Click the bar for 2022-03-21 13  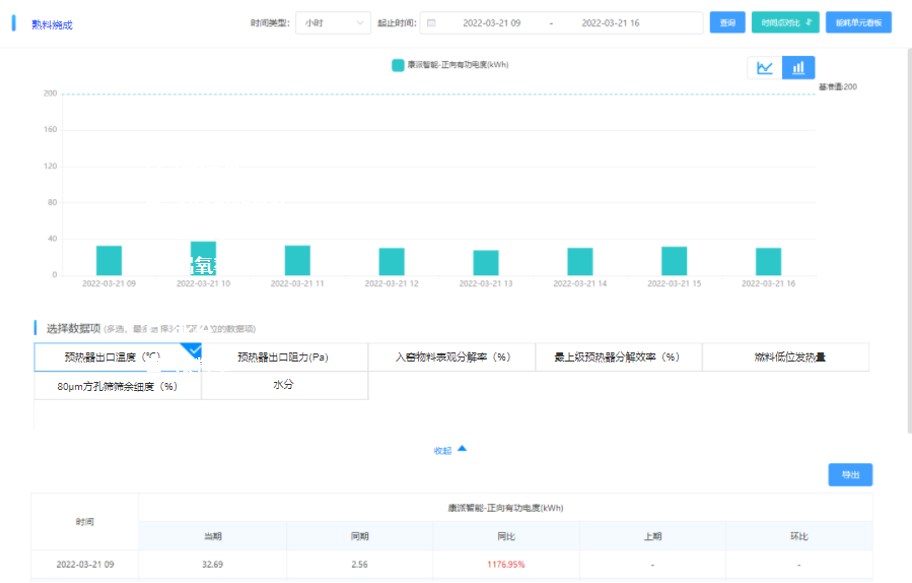[486, 263]
